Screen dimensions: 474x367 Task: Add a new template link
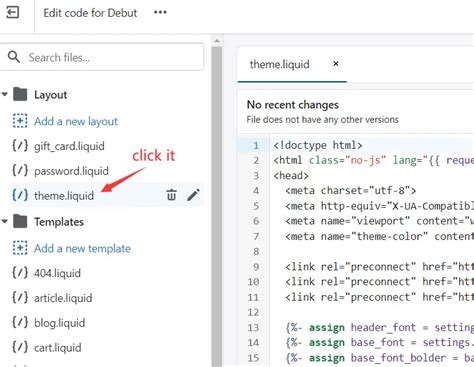[82, 248]
